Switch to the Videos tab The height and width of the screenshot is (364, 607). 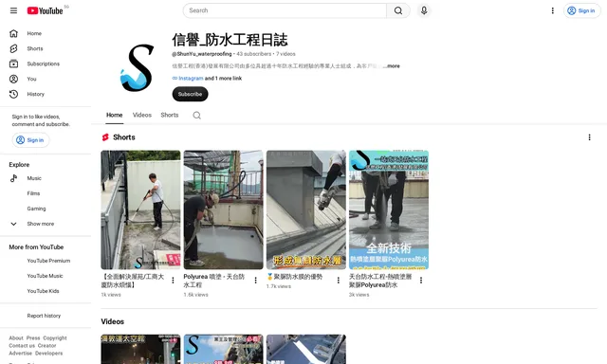point(141,115)
